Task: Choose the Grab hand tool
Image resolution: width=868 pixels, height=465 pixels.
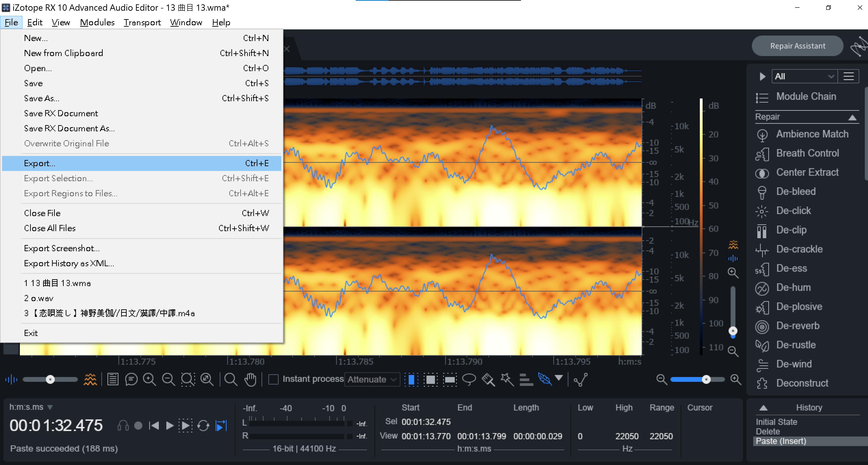Action: click(250, 380)
